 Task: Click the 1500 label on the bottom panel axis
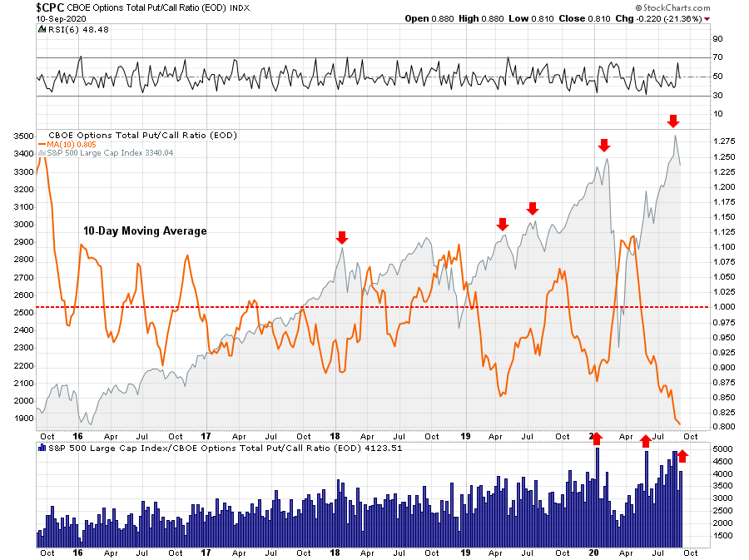722,536
